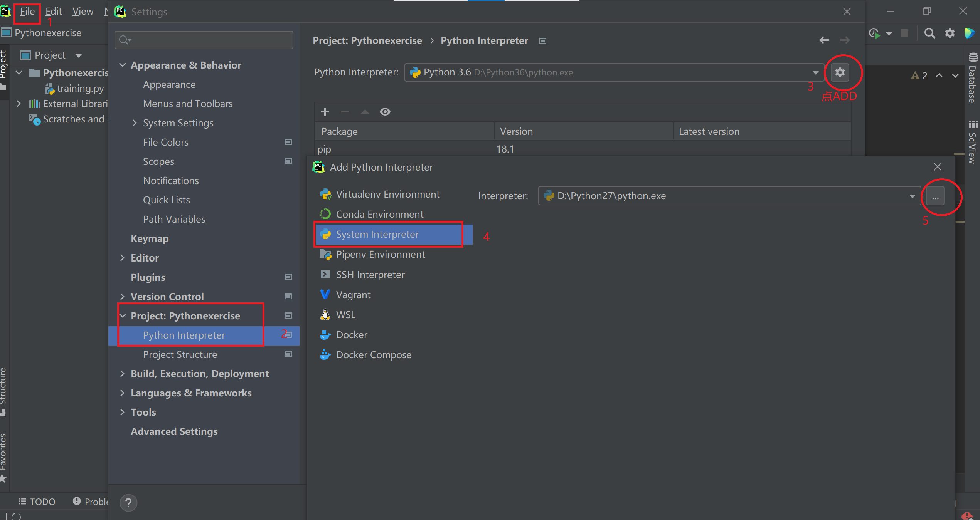The image size is (980, 520).
Task: Click the help question mark button
Action: 128,503
